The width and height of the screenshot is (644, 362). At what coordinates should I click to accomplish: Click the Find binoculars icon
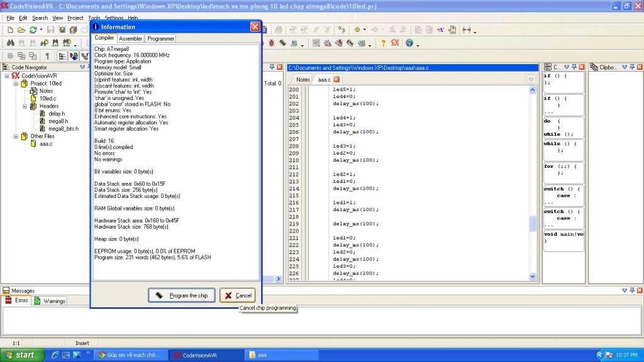point(10,43)
